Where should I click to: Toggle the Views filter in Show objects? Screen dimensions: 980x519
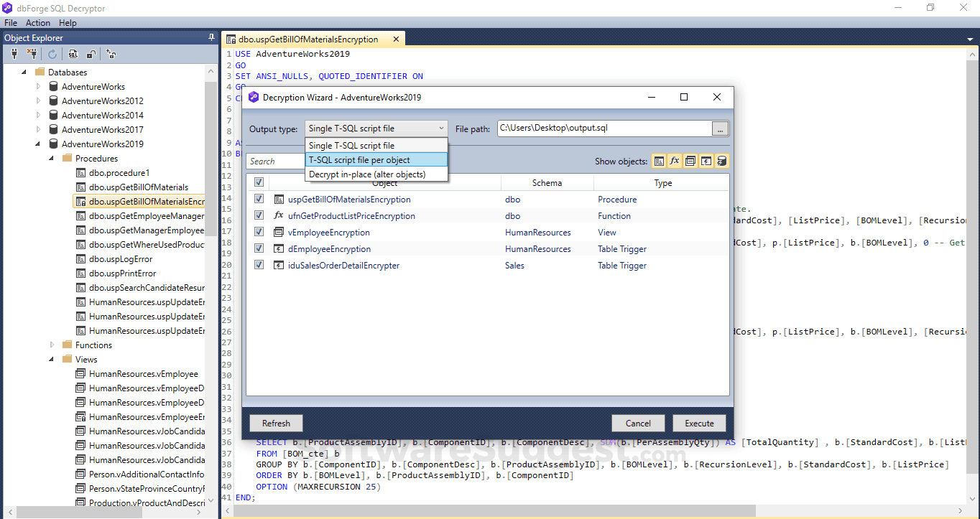click(x=690, y=161)
